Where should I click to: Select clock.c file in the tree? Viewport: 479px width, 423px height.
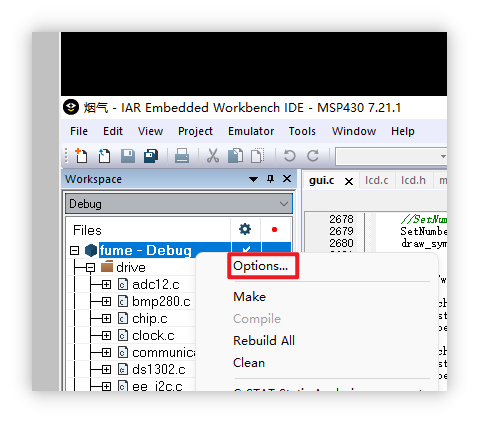[153, 335]
